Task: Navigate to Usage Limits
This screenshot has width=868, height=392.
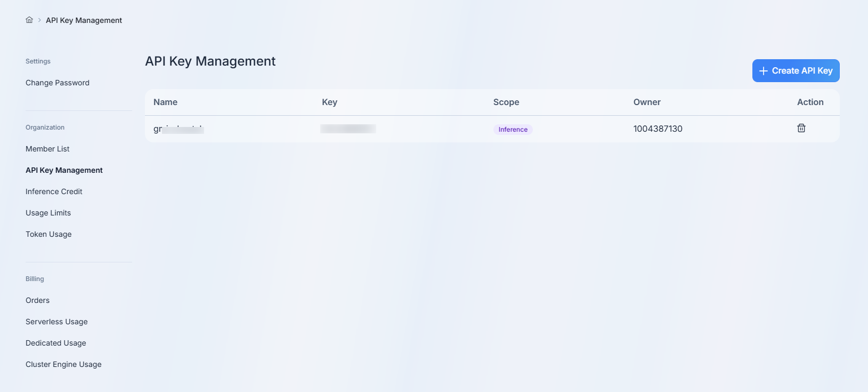Action: pos(48,213)
